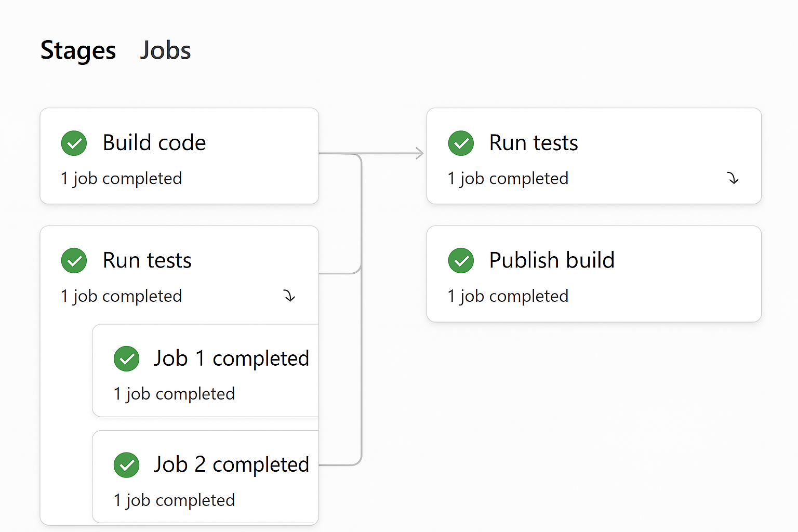Open the Build code stage
Image resolution: width=798 pixels, height=532 pixels.
click(179, 156)
